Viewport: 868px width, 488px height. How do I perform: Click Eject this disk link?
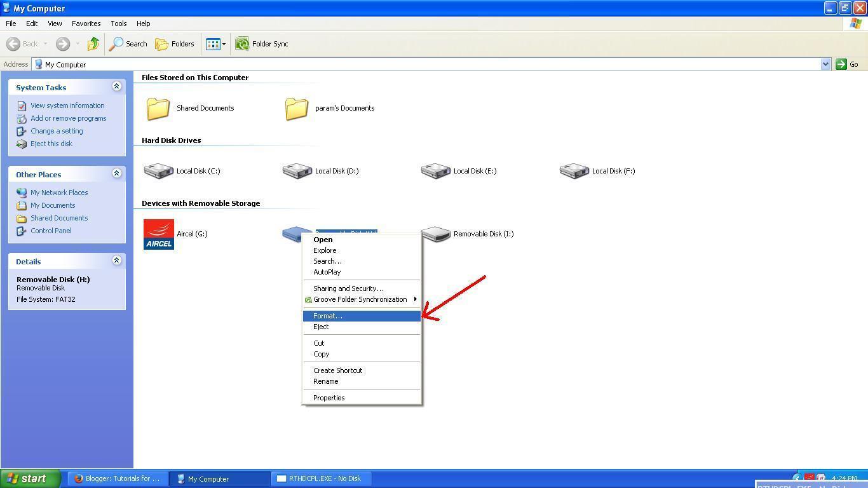[x=51, y=144]
